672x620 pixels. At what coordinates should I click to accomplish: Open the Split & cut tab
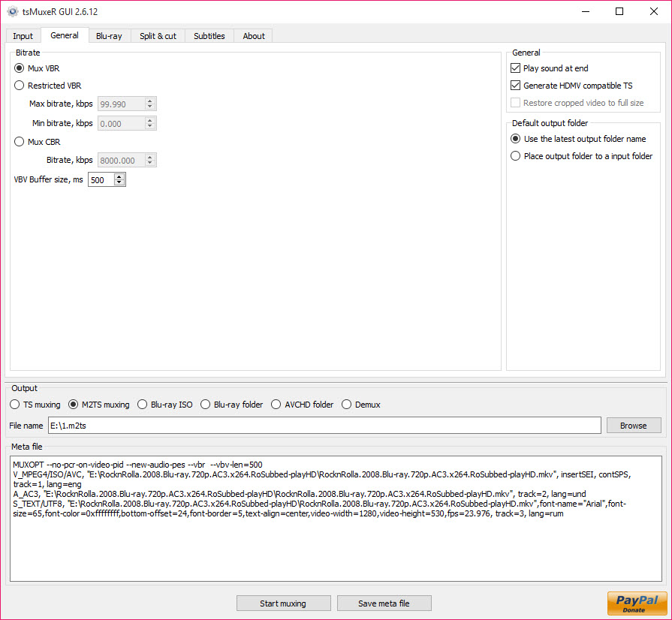pyautogui.click(x=158, y=36)
